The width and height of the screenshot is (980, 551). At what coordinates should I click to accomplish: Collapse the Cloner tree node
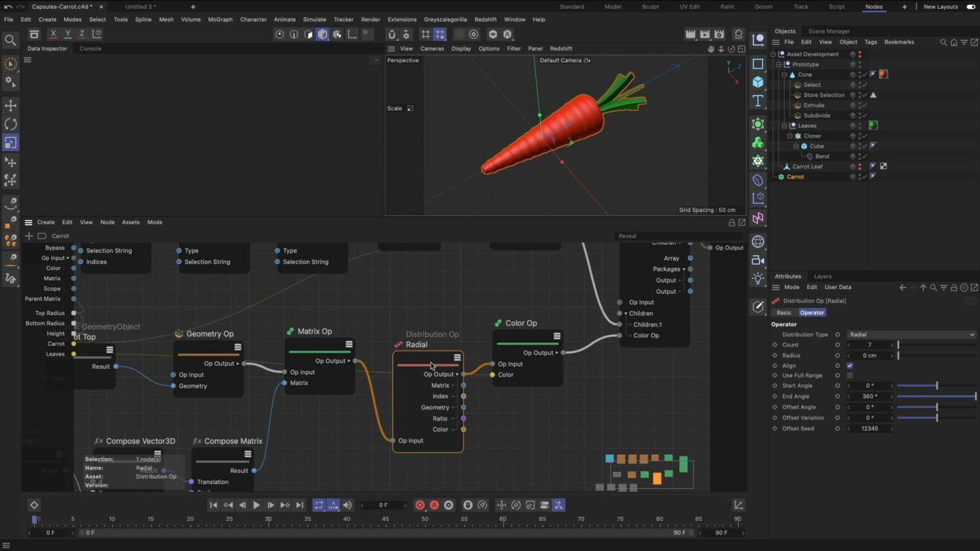pos(790,136)
